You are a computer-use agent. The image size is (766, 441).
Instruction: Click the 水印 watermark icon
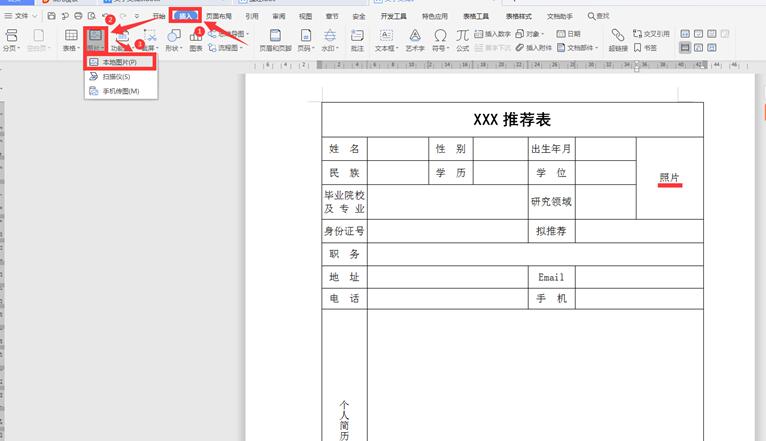[330, 35]
